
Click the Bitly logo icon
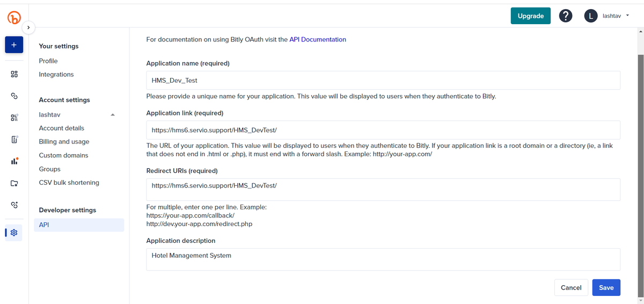[x=14, y=18]
